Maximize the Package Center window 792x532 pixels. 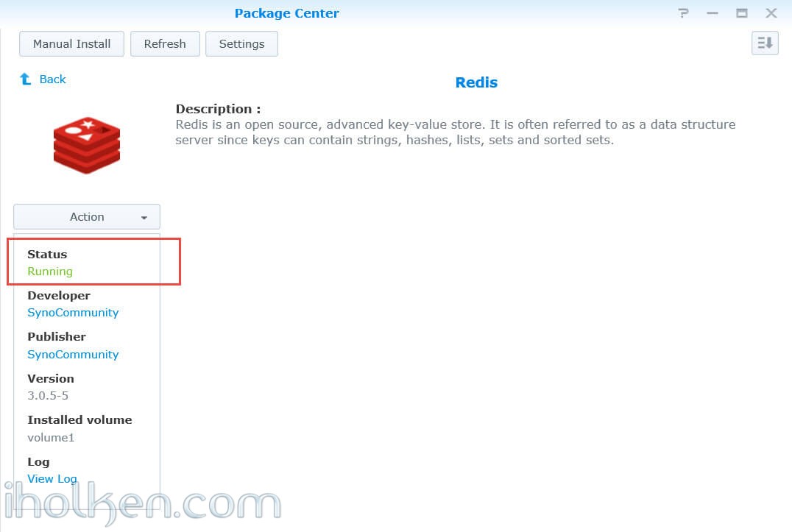(741, 13)
